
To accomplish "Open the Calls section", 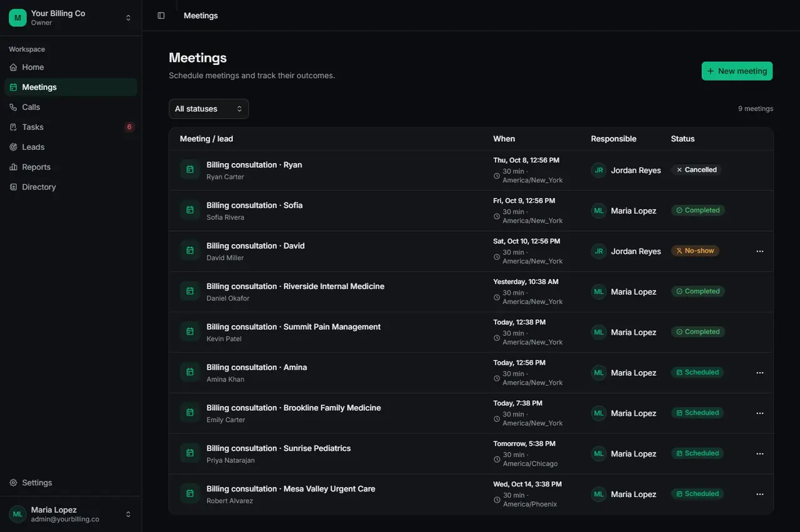I will click(x=71, y=107).
